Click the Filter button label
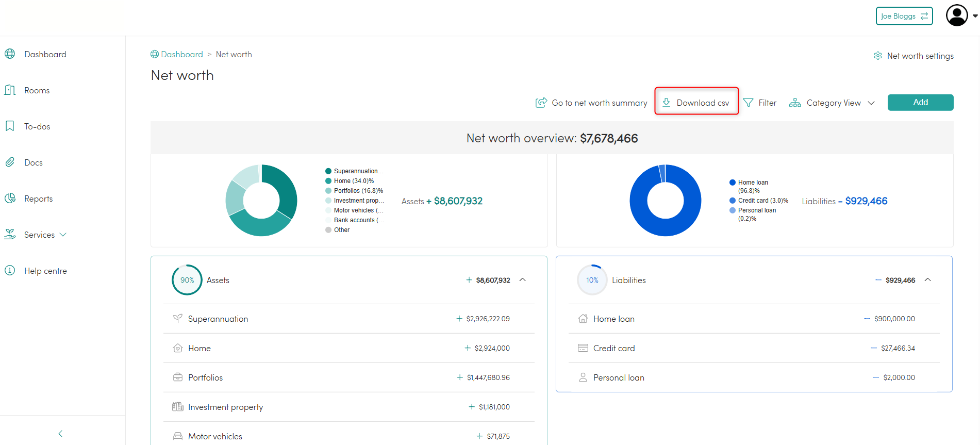 pyautogui.click(x=767, y=103)
